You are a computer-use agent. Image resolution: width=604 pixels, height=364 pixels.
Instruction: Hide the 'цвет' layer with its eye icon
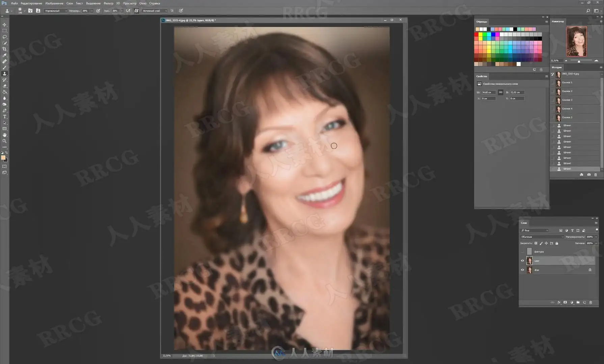tap(522, 261)
